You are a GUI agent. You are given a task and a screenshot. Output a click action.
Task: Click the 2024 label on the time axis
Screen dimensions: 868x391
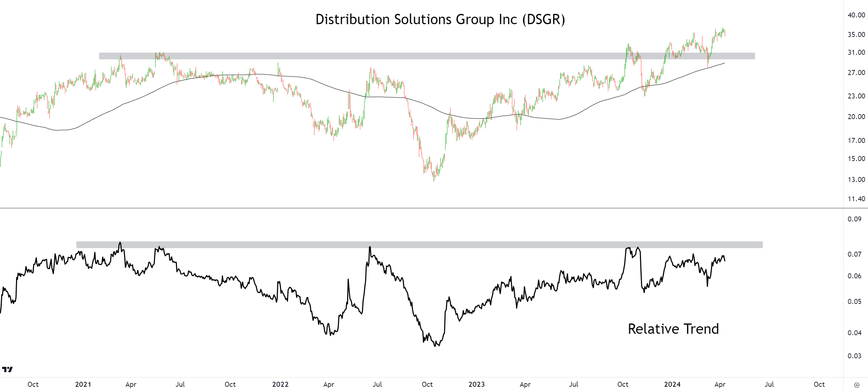672,384
